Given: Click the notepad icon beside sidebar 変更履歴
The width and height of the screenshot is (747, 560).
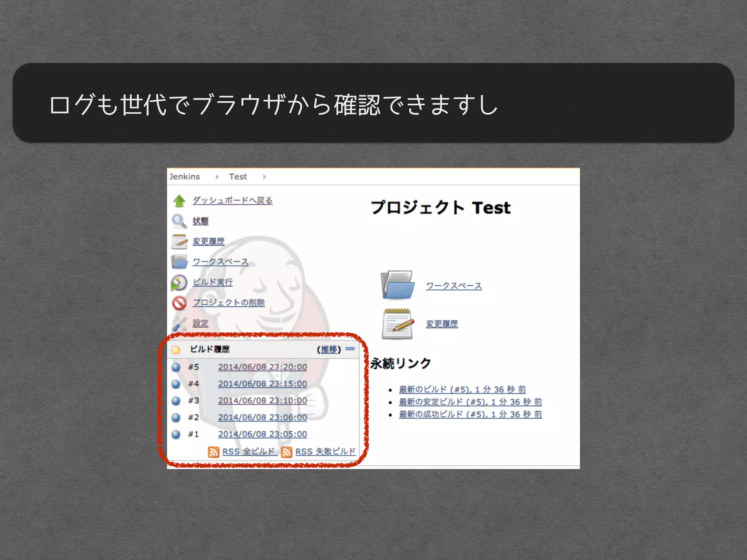Looking at the screenshot, I should click(179, 241).
